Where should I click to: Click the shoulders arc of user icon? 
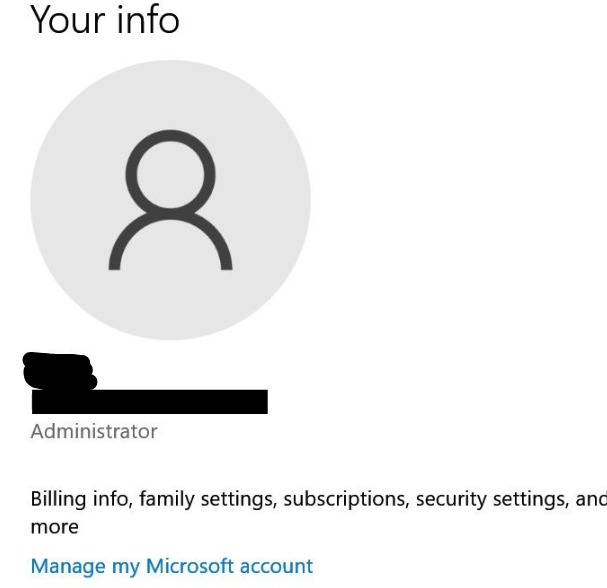coord(170,241)
